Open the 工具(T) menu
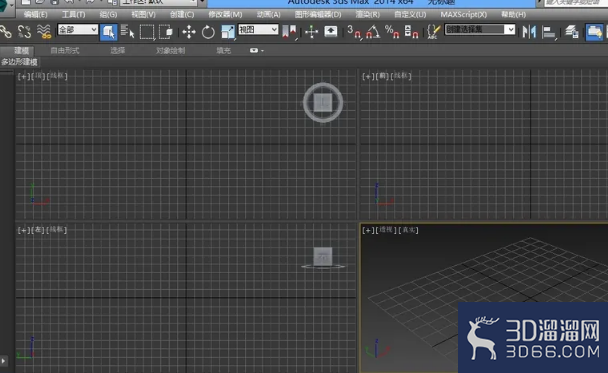Viewport: 608px width, 373px height. click(73, 15)
